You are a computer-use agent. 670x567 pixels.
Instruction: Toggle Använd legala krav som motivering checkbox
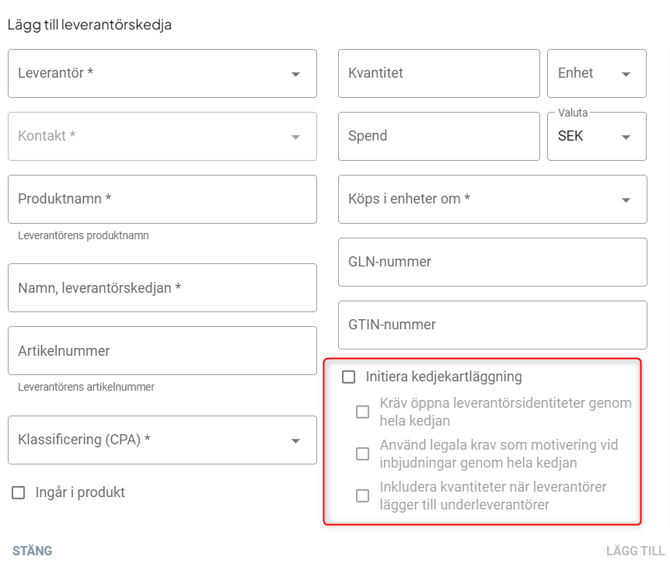pos(363,454)
